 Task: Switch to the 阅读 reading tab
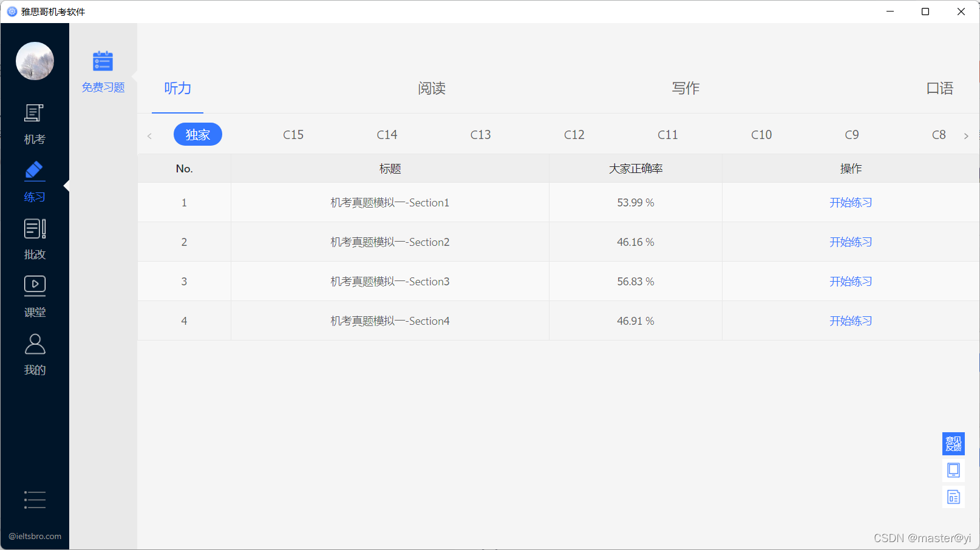(432, 89)
